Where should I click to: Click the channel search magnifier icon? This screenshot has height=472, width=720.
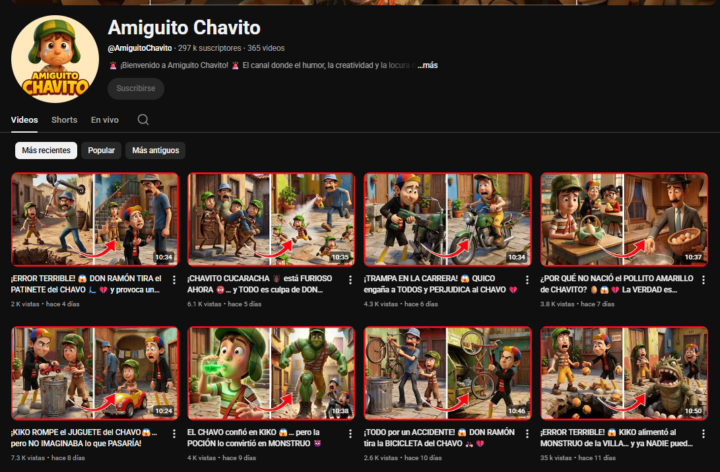click(x=143, y=120)
